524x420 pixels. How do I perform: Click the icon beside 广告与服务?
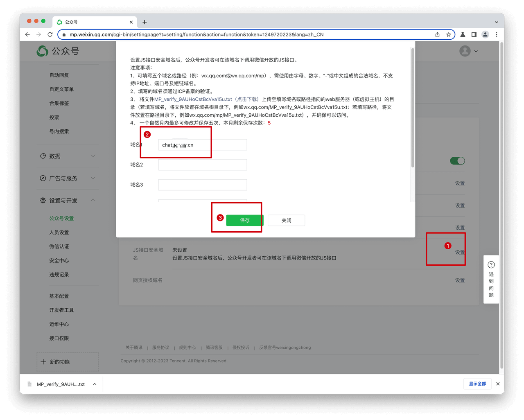click(43, 178)
